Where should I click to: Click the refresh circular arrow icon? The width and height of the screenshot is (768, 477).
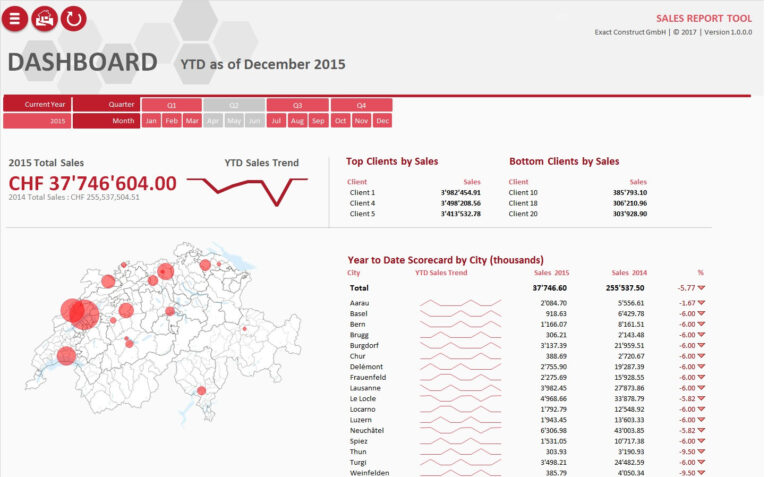coord(73,18)
